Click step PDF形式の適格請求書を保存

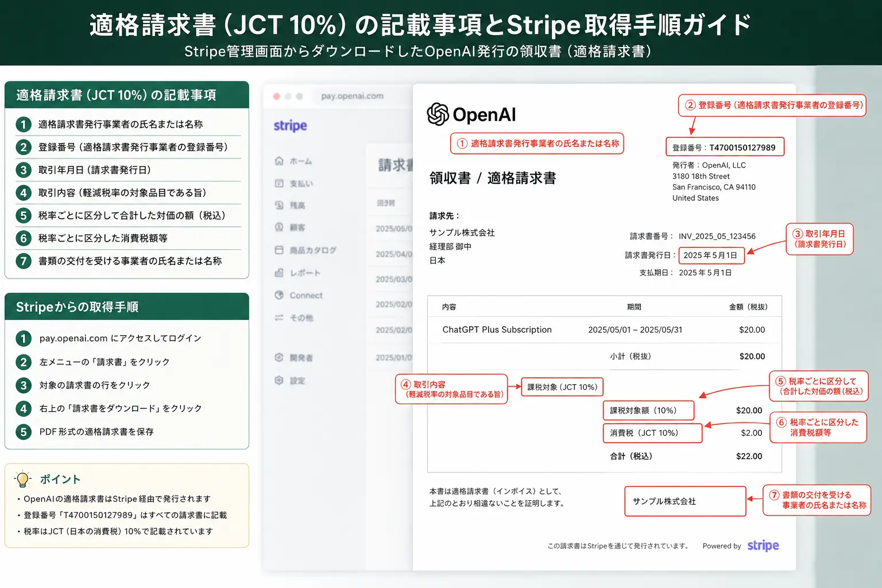point(96,431)
